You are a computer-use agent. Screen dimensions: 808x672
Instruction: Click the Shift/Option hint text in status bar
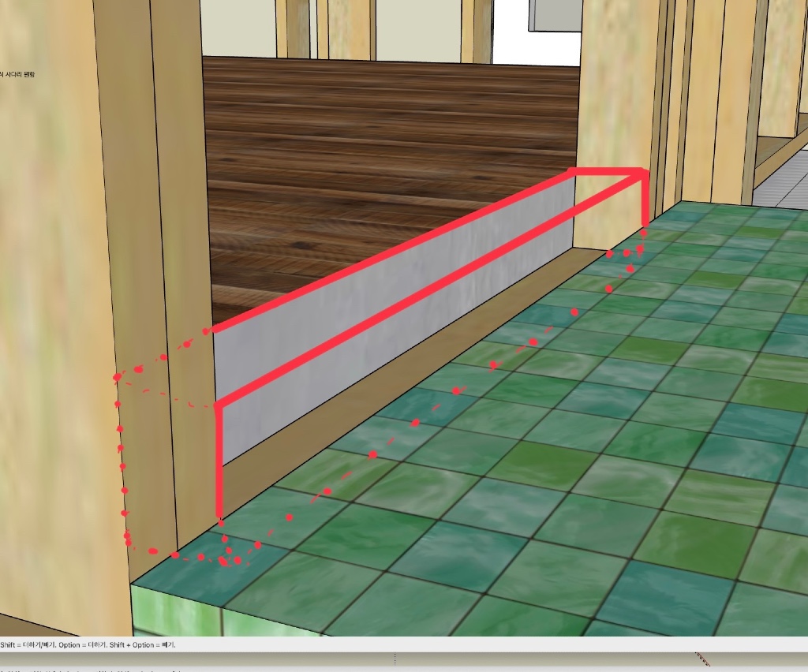[88, 644]
